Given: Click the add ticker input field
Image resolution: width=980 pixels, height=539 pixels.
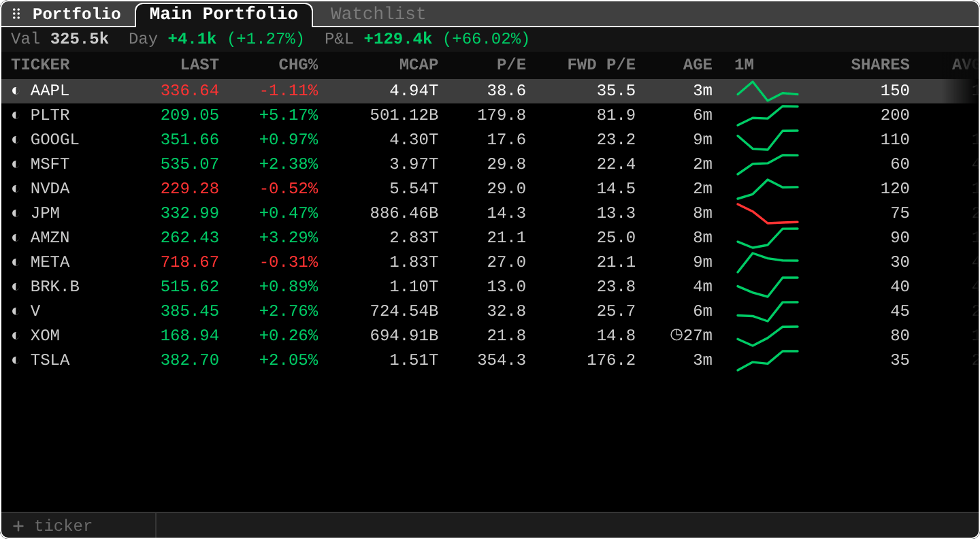Looking at the screenshot, I should 78,526.
